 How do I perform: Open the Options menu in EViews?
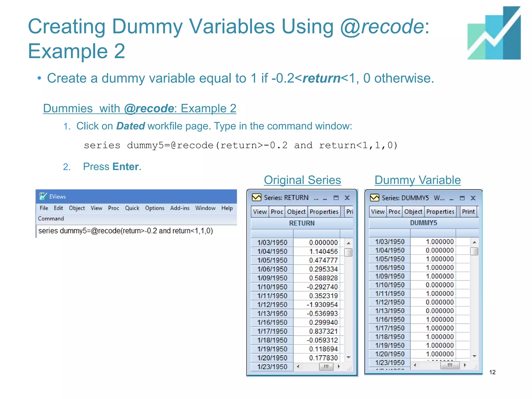(155, 208)
